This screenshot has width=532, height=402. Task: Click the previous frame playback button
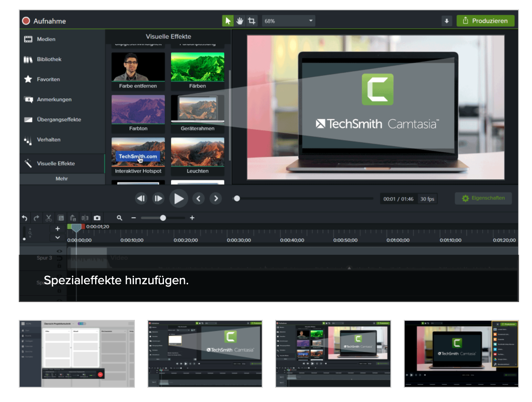(x=141, y=199)
